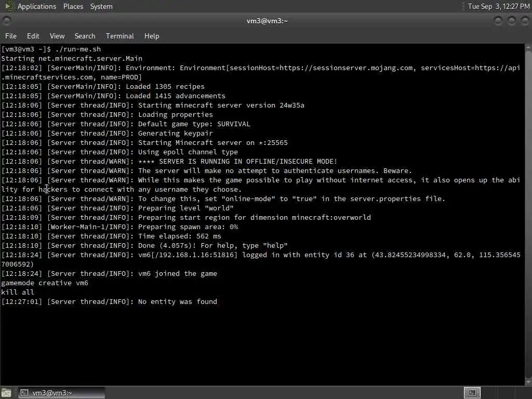The height and width of the screenshot is (399, 532).
Task: Click the "./run-me.sh" command text
Action: pos(78,49)
